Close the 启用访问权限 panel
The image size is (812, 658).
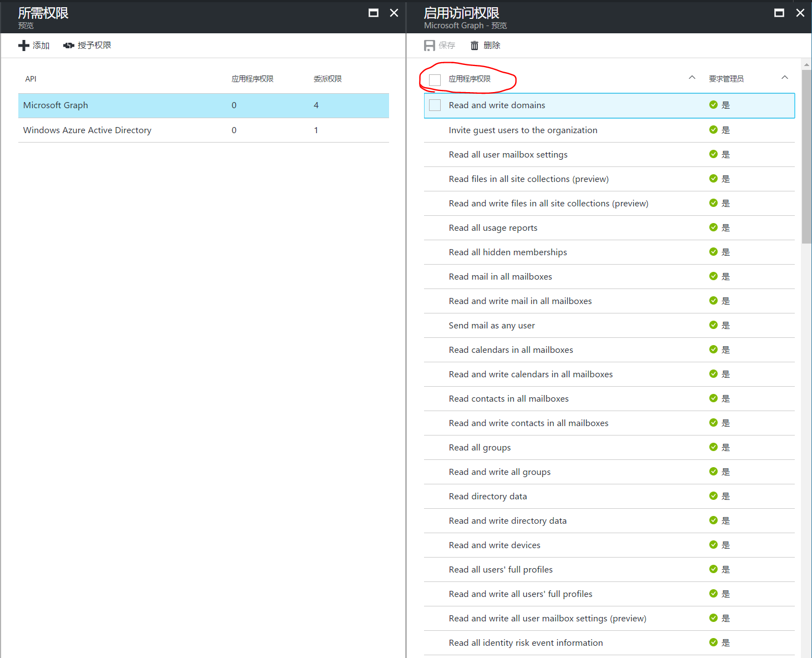click(x=800, y=13)
